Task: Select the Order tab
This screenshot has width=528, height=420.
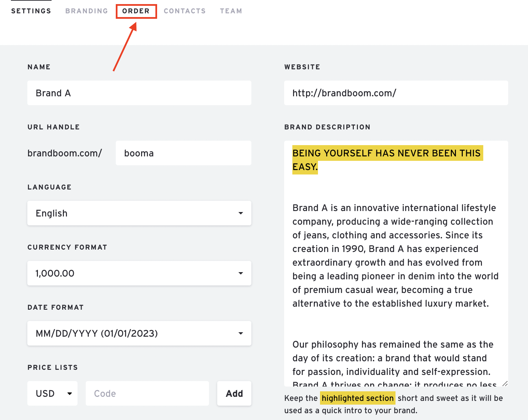Action: coord(136,11)
